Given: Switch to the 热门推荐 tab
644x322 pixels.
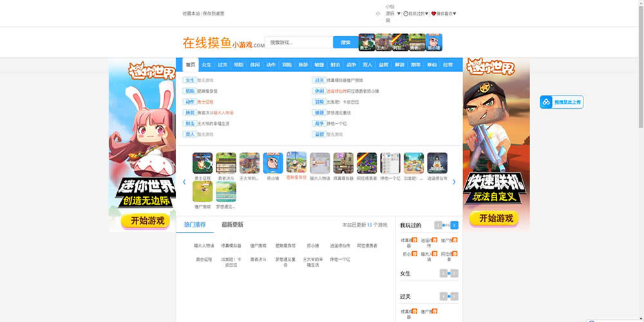Looking at the screenshot, I should pyautogui.click(x=194, y=225).
